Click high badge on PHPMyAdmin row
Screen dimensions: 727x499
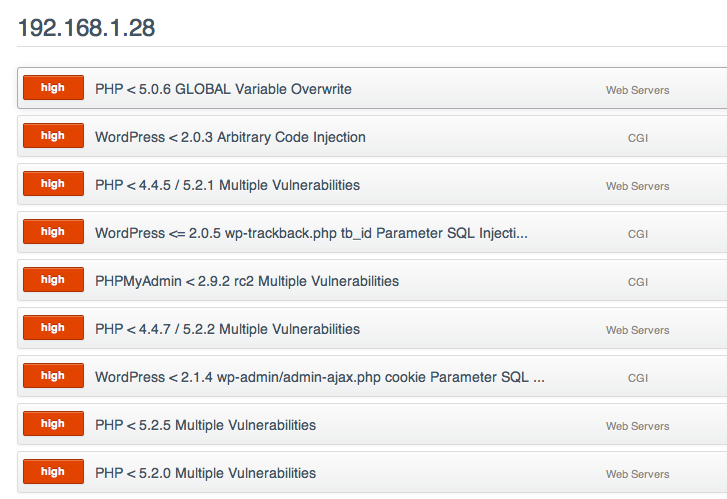coord(53,280)
